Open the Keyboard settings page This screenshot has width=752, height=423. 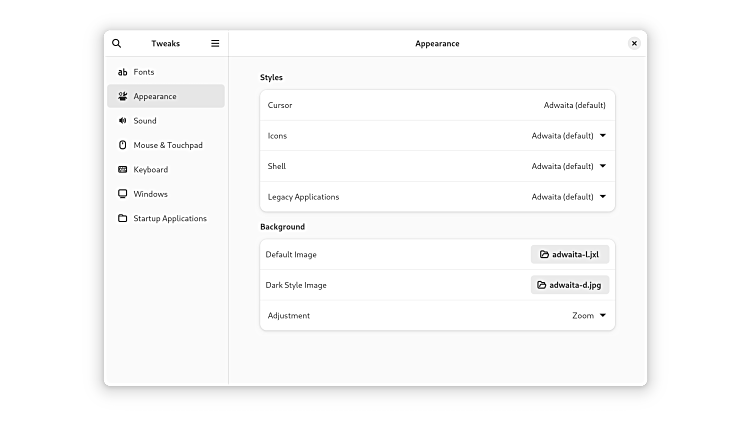pos(151,170)
